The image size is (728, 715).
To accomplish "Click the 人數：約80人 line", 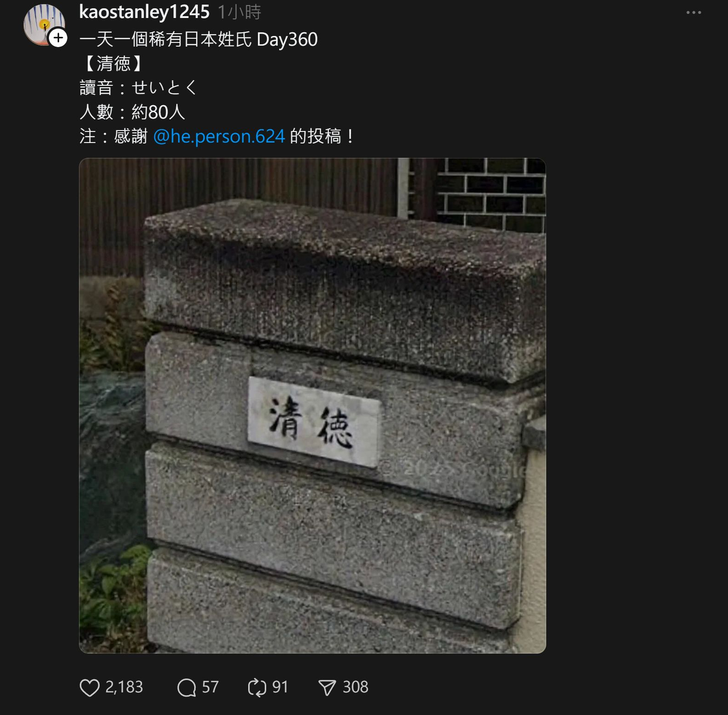I will pyautogui.click(x=132, y=112).
